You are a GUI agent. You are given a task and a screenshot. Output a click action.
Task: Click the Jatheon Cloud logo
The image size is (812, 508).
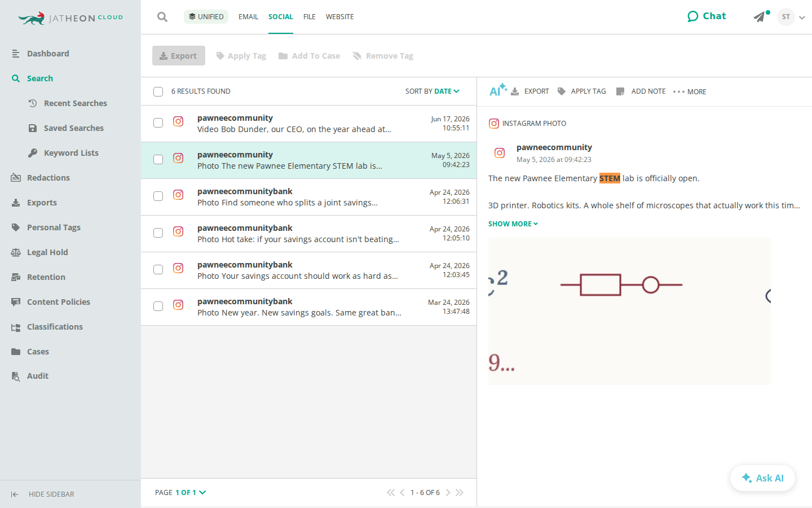click(x=70, y=18)
